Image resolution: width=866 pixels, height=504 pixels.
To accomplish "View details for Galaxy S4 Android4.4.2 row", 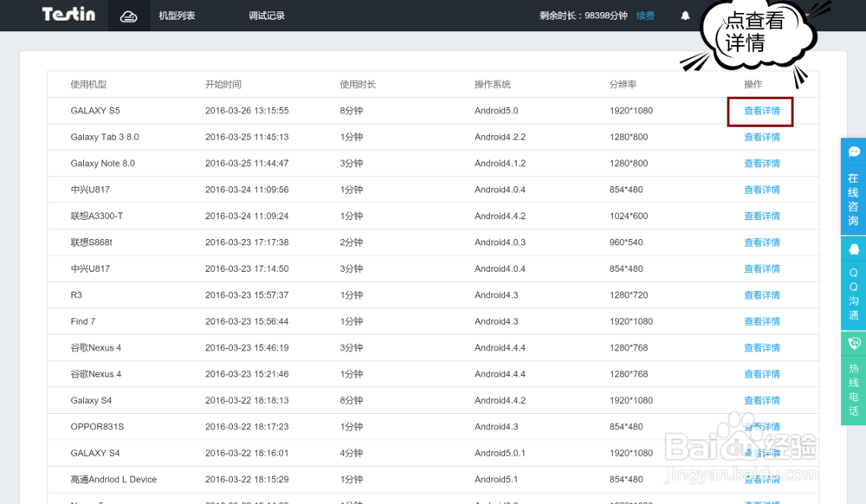I will (x=761, y=400).
